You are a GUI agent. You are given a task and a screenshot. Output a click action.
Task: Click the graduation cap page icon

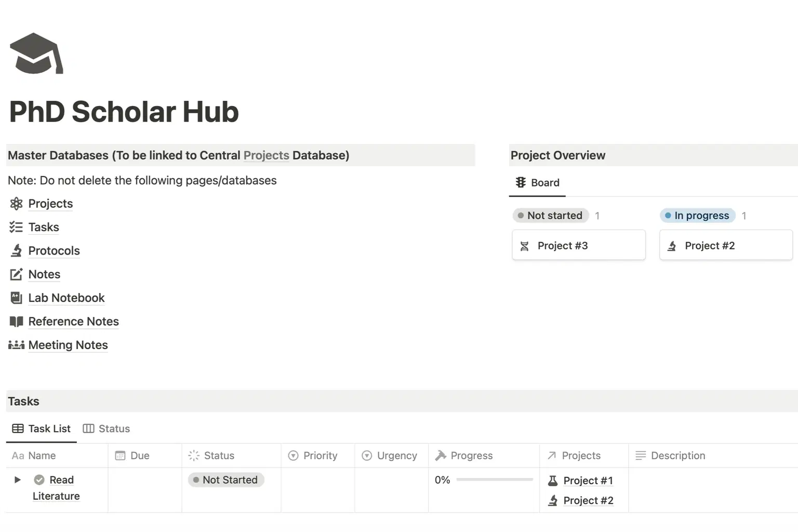pos(36,54)
